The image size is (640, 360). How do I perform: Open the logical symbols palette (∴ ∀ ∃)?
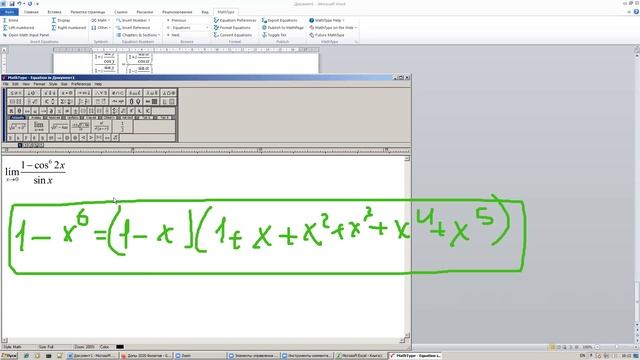point(100,93)
